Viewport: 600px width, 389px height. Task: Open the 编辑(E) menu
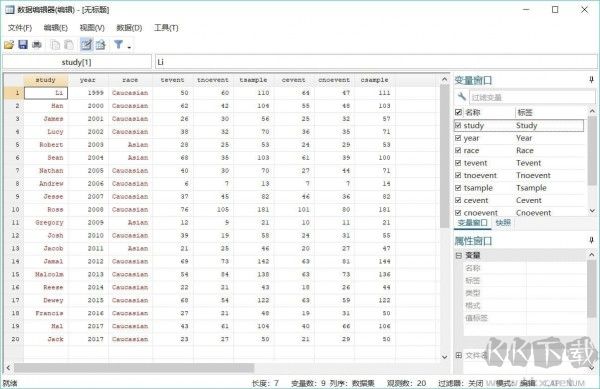55,28
